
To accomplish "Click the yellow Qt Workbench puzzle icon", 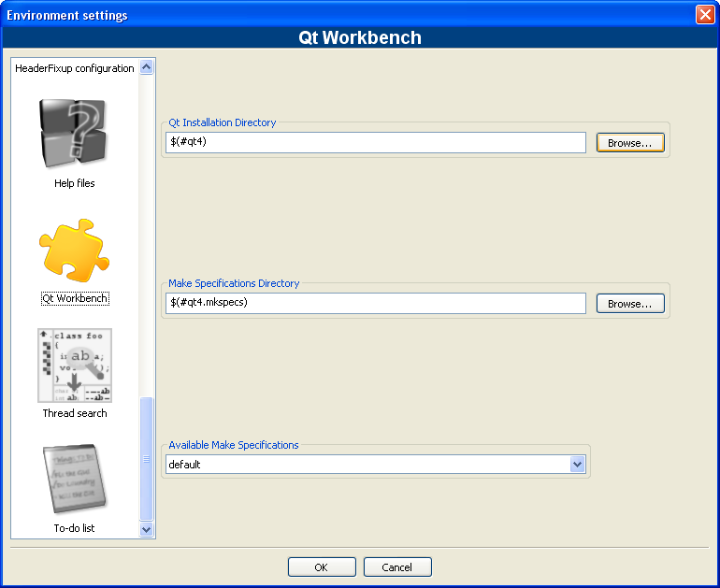I will click(74, 251).
